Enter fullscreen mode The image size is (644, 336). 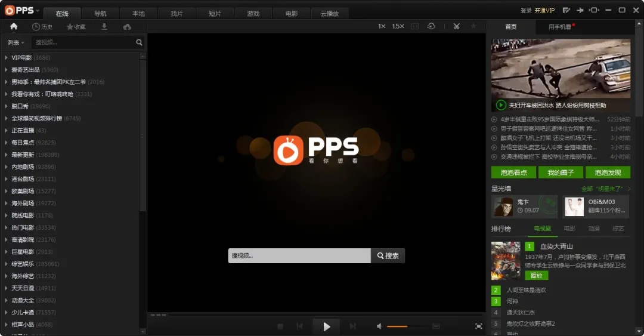tap(478, 326)
